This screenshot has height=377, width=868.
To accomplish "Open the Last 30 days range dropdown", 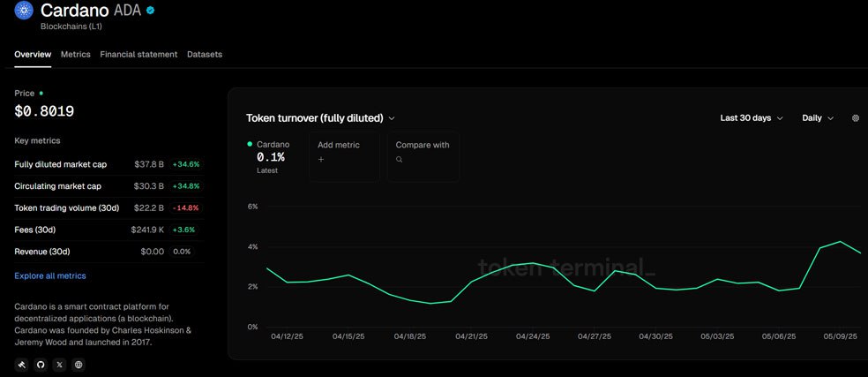I will [751, 118].
